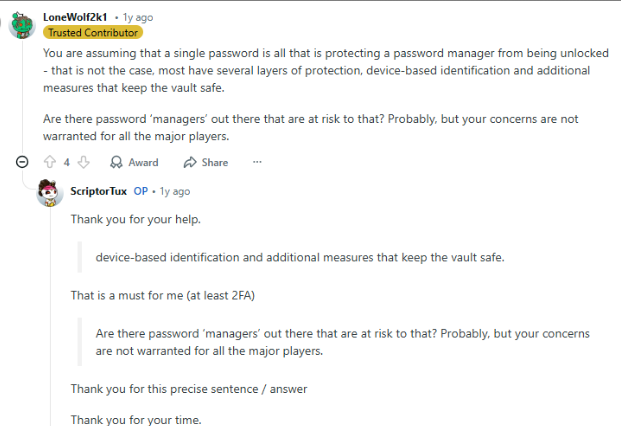Downvote LoneWolf2k1's comment
Image resolution: width=621 pixels, height=426 pixels.
click(x=84, y=162)
